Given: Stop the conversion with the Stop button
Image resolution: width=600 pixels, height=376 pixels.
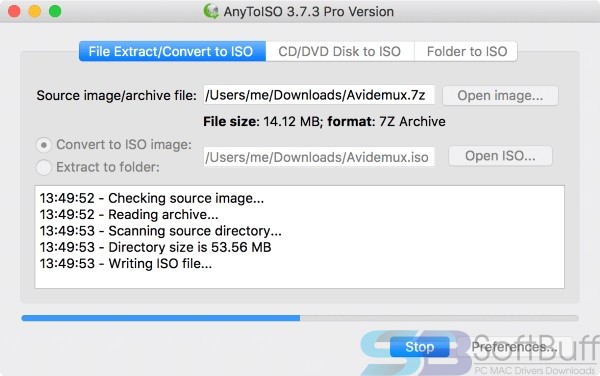Looking at the screenshot, I should (x=419, y=347).
